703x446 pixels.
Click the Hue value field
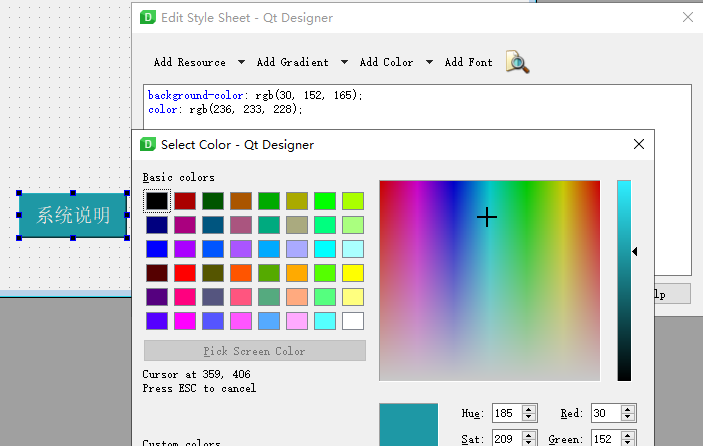[x=507, y=413]
